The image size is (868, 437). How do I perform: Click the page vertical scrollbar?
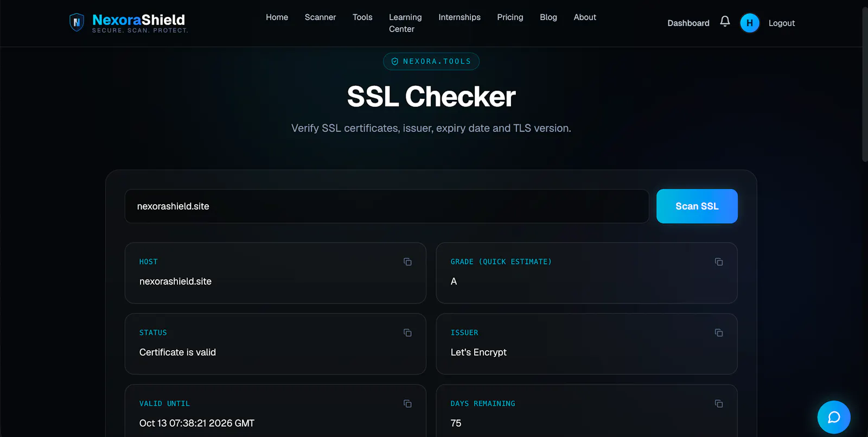pos(865,84)
